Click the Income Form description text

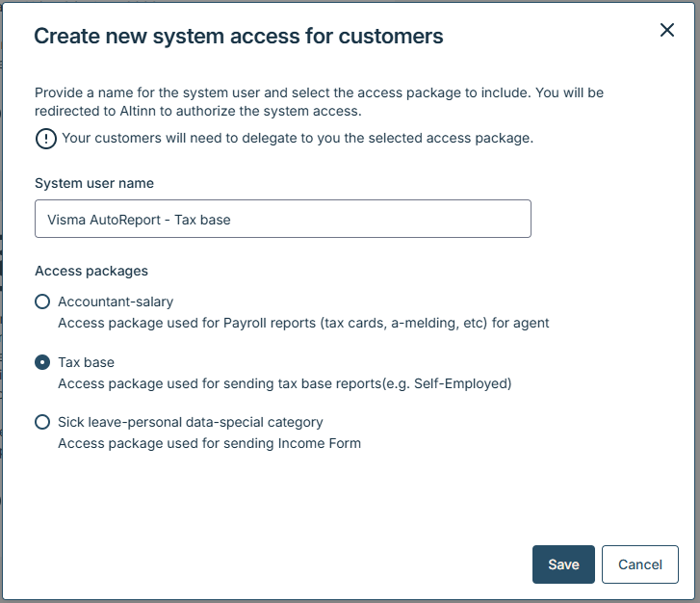[x=209, y=443]
